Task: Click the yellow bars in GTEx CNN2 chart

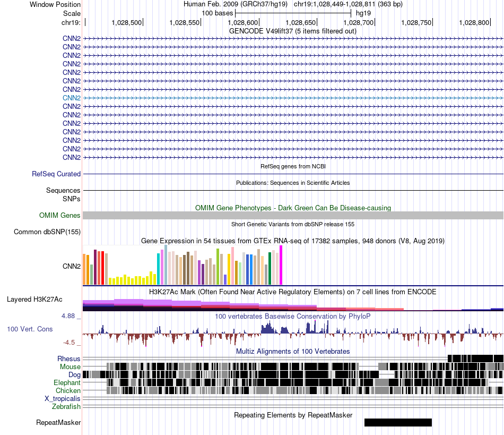Action: pyautogui.click(x=132, y=279)
